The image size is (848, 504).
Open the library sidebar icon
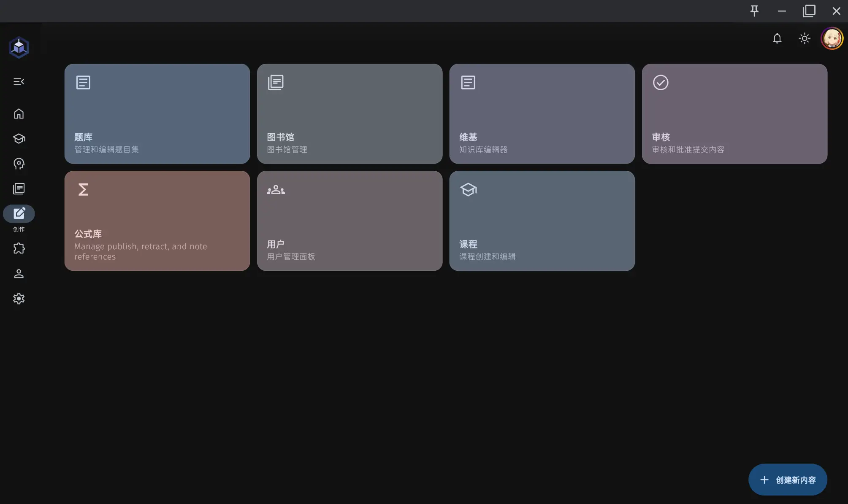(x=19, y=189)
